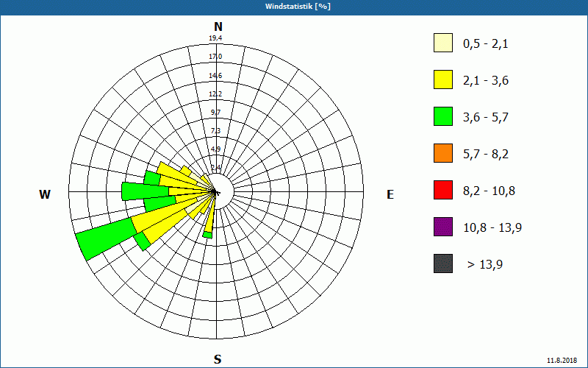Click the '7,3' radial axis value
Image resolution: width=588 pixels, height=368 pixels.
pyautogui.click(x=215, y=131)
